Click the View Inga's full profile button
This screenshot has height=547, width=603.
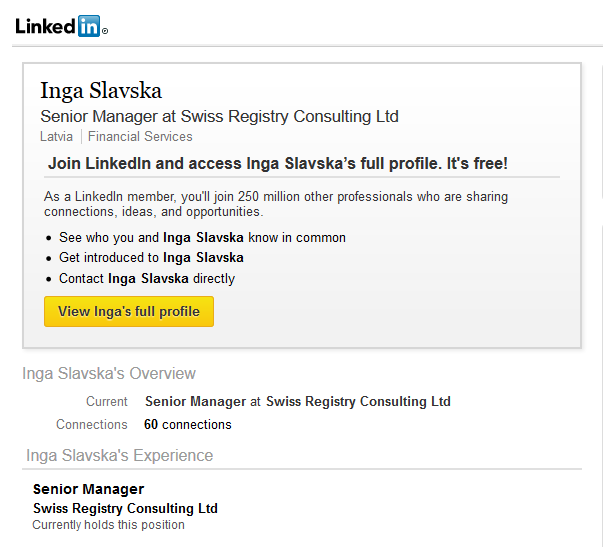[129, 311]
